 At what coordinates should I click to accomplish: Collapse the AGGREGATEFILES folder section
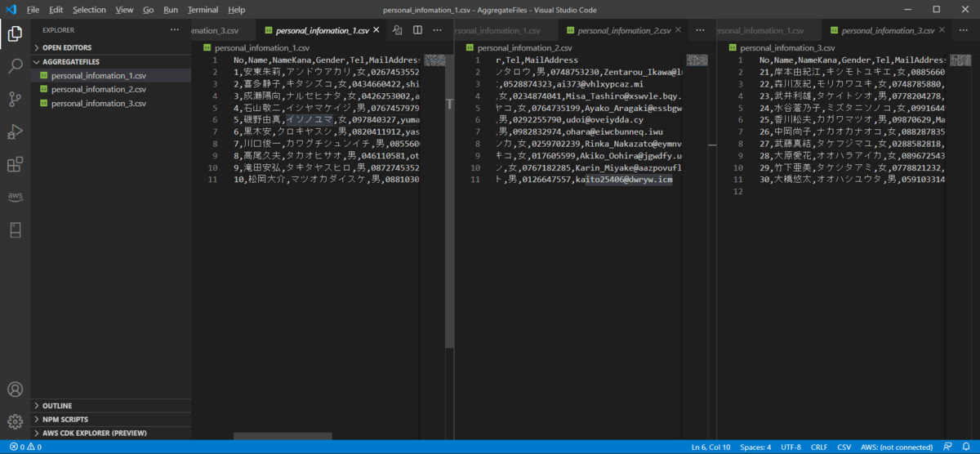coord(111,61)
